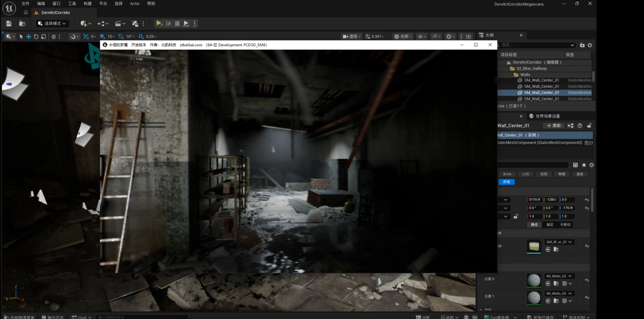Image resolution: width=644 pixels, height=319 pixels.
Task: Toggle scale snapping icon
Action: click(141, 36)
